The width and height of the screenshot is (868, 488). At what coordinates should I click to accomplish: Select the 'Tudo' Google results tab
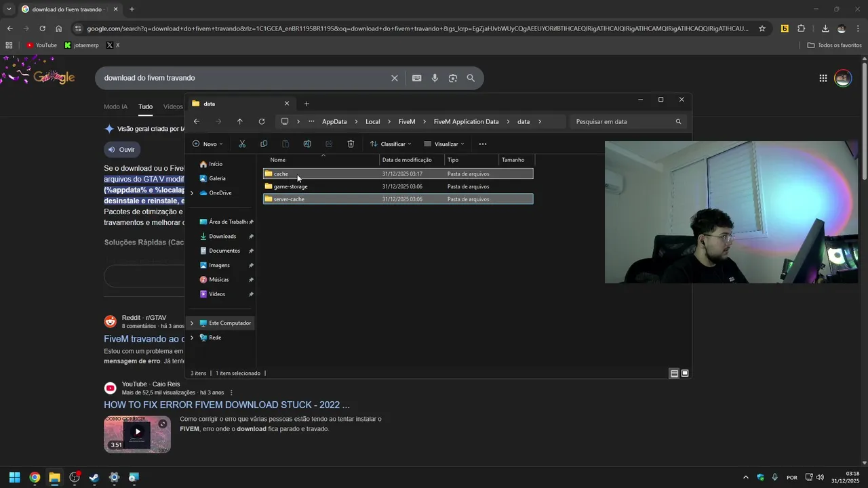pos(146,106)
